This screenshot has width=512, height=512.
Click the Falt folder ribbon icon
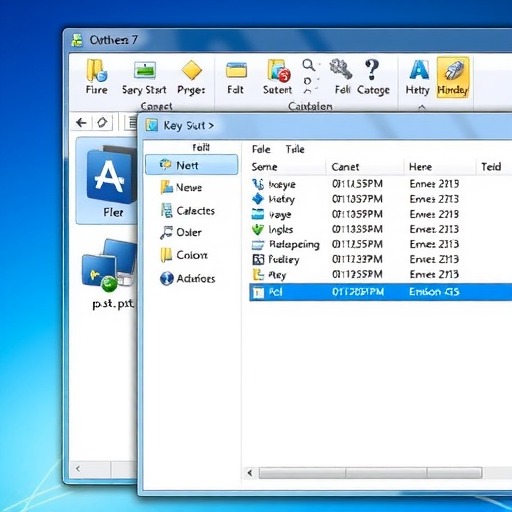(x=236, y=70)
